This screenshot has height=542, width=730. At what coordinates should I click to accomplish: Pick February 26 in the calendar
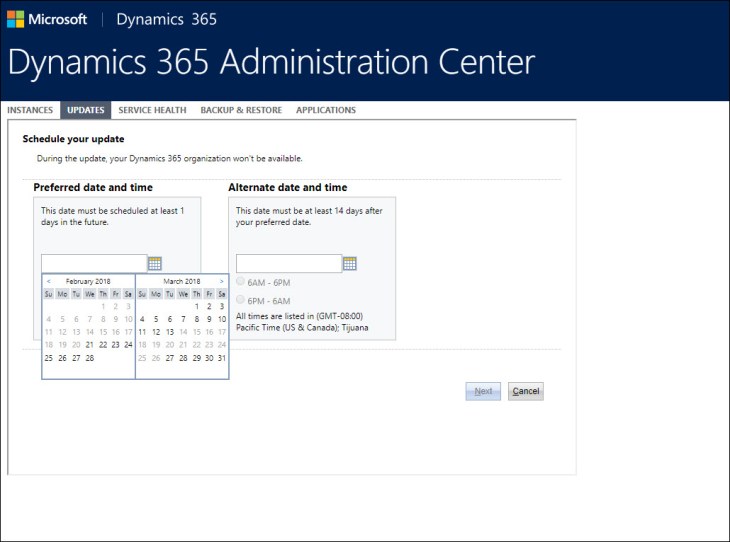click(x=62, y=358)
